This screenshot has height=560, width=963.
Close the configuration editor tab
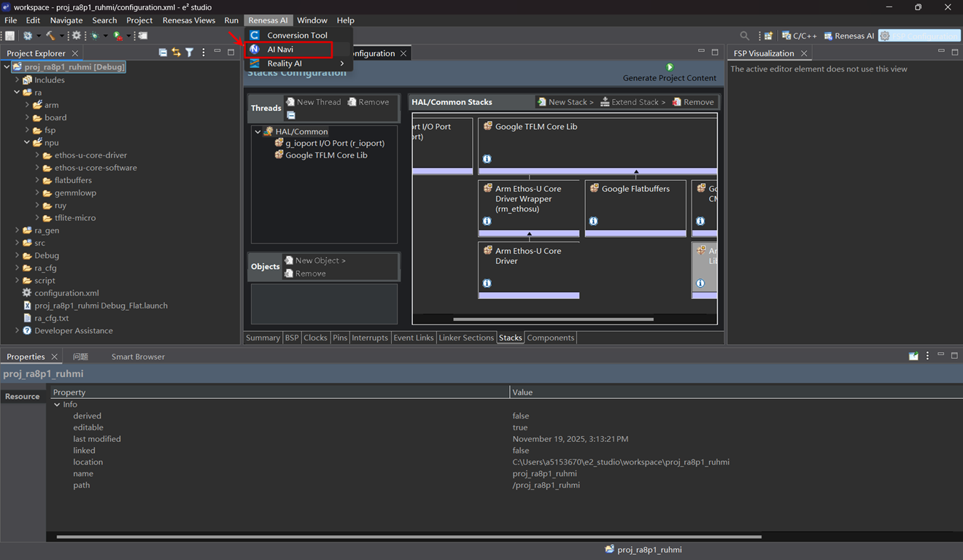[403, 53]
